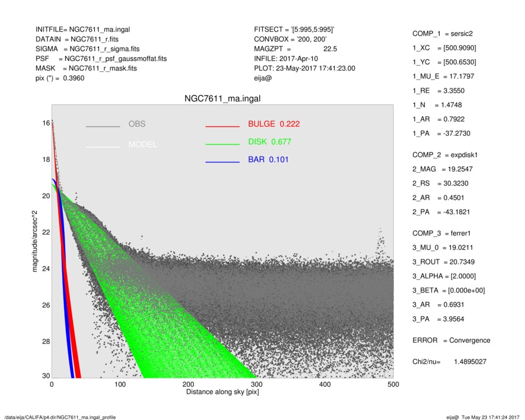Click the x-axis tick label 300
This screenshot has width=525, height=420.
tap(256, 384)
